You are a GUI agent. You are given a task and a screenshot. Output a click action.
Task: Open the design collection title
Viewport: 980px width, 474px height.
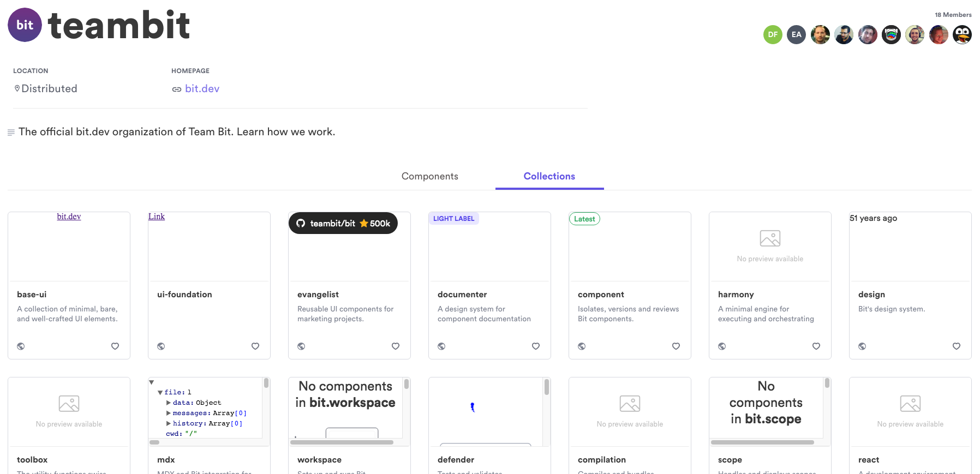pos(871,295)
